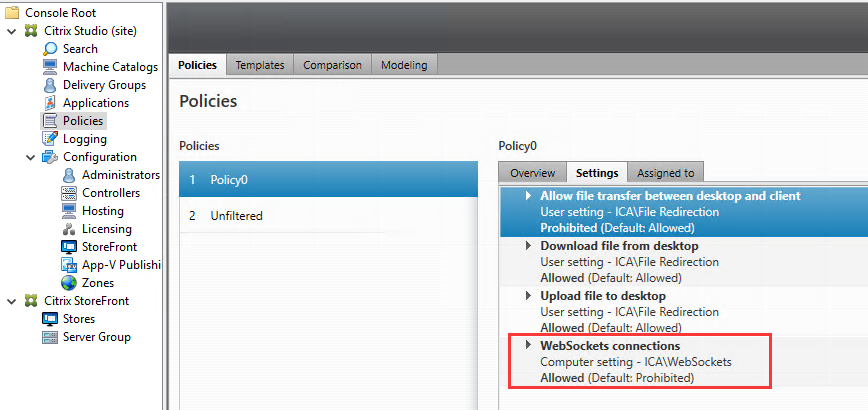Viewport: 868px width, 410px height.
Task: Click the Administrators icon
Action: 69,175
